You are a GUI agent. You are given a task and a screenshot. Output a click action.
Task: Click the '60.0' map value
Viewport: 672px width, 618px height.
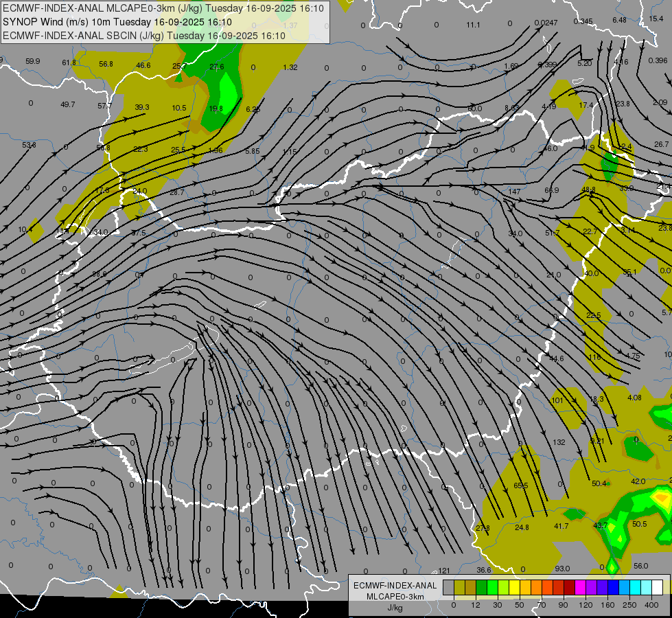click(475, 108)
